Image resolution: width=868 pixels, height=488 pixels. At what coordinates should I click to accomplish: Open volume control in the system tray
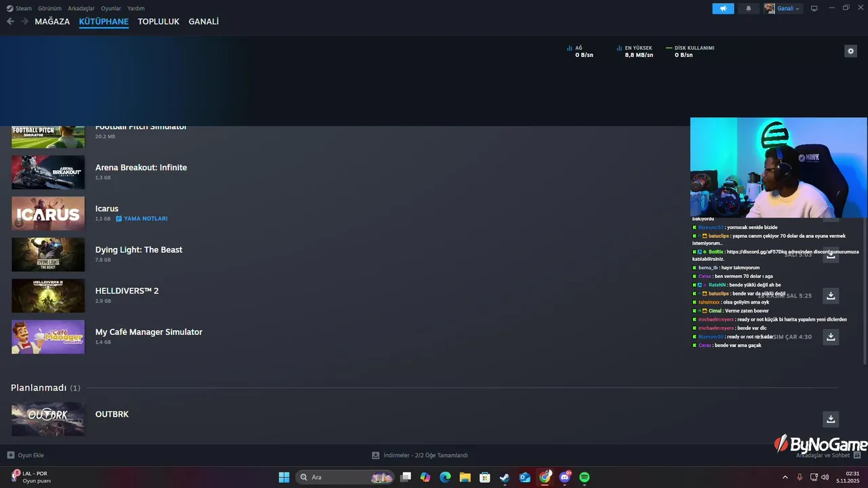coord(825,477)
